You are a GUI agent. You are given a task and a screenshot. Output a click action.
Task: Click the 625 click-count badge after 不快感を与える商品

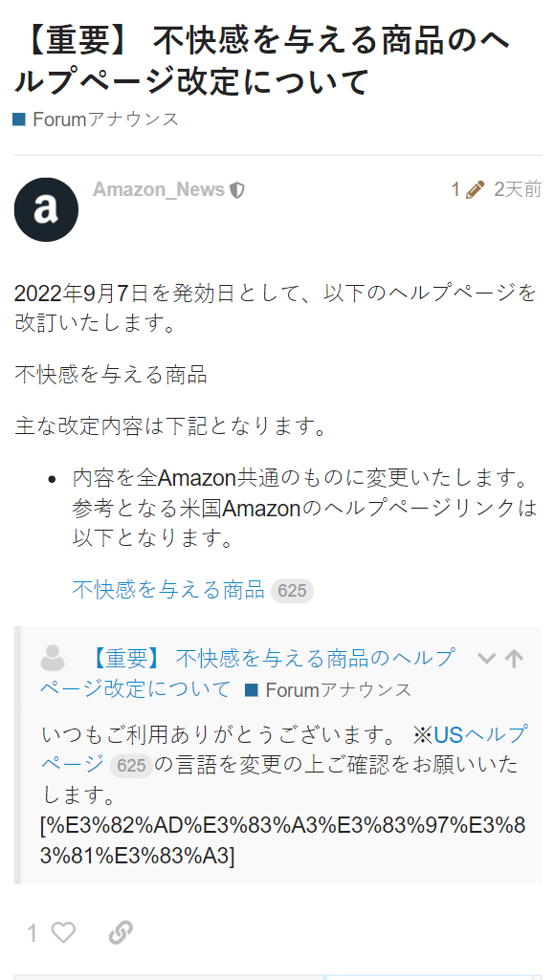(292, 591)
